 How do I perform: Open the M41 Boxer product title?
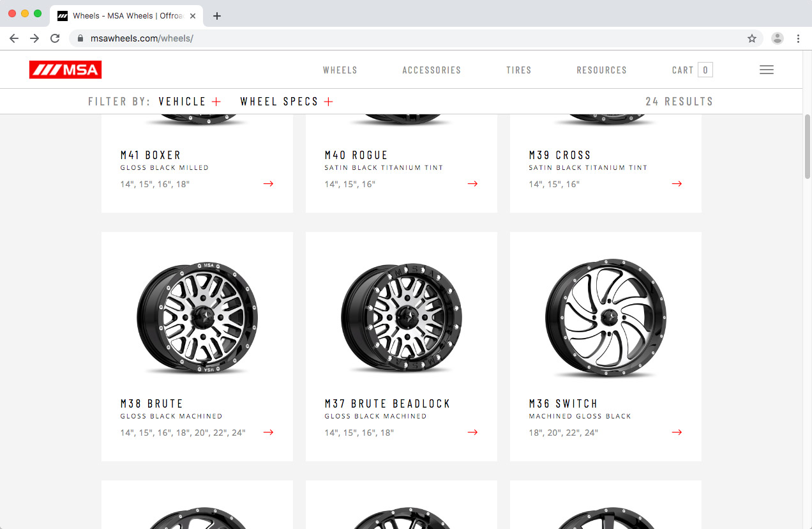tap(151, 155)
